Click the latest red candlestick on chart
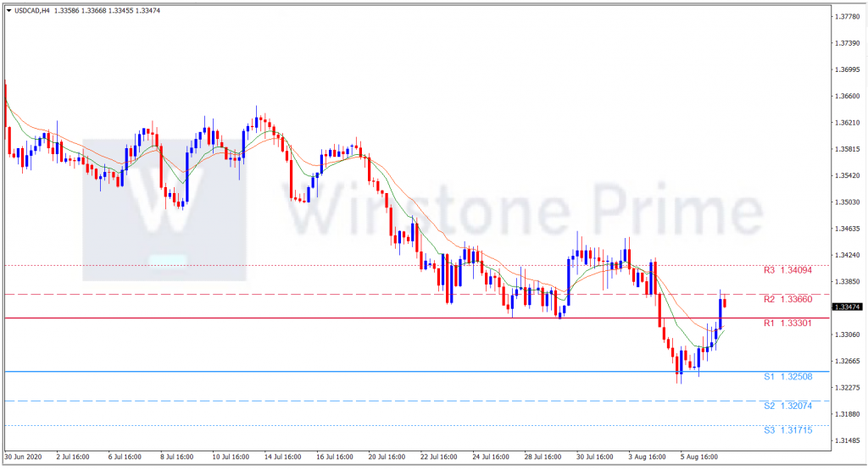This screenshot has width=868, height=470. [x=725, y=302]
